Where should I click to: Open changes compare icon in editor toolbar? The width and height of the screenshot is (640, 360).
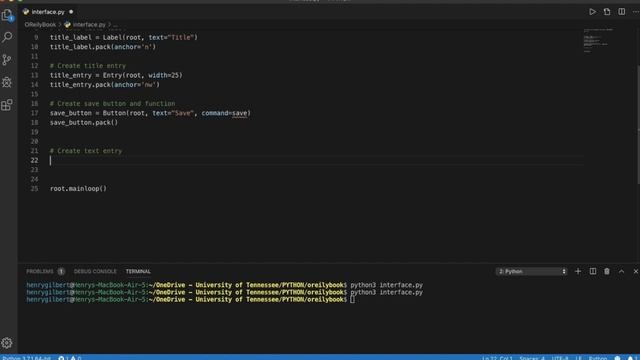(x=607, y=12)
